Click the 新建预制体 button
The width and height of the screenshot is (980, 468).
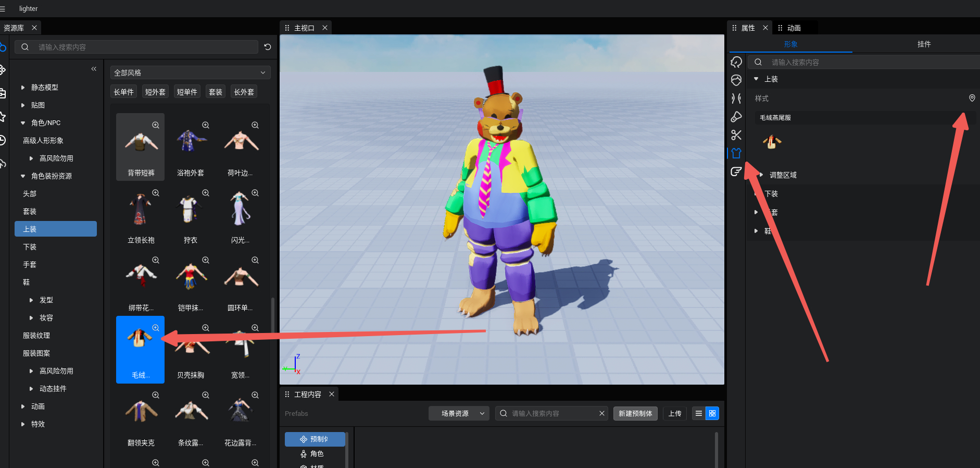click(x=635, y=413)
